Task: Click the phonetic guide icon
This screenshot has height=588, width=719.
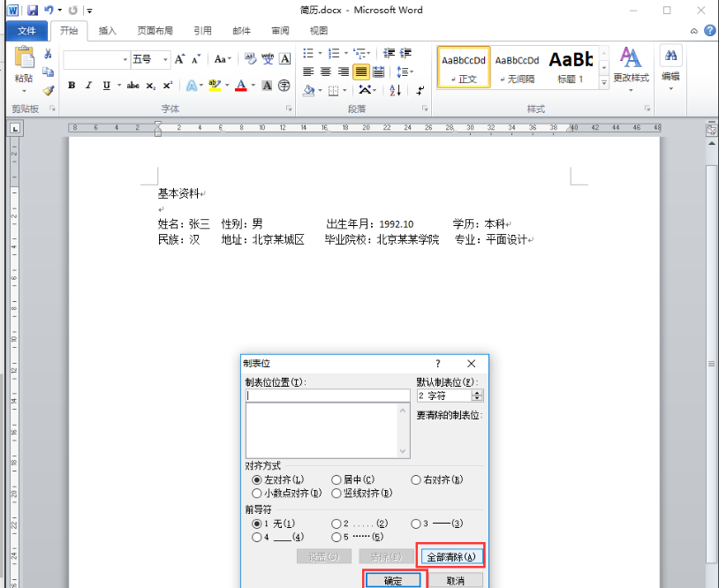Action: pyautogui.click(x=268, y=58)
